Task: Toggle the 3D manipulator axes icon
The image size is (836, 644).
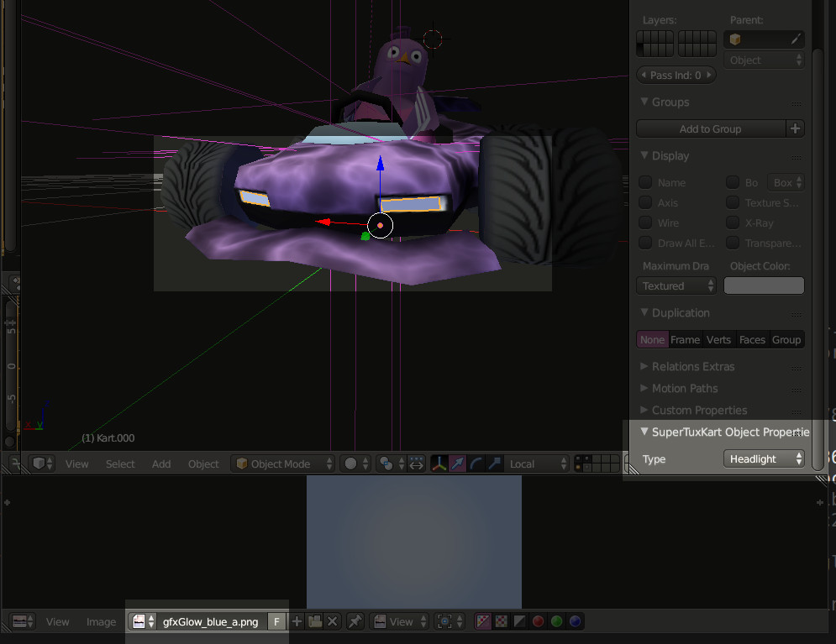Action: (x=439, y=463)
